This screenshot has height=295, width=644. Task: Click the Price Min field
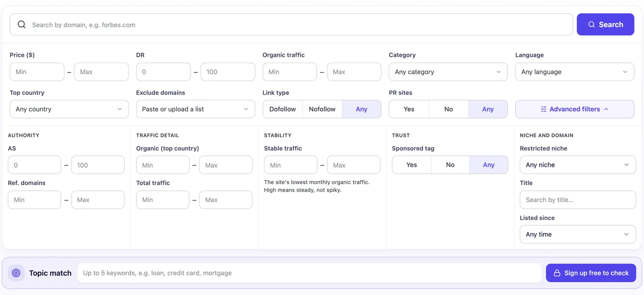pos(37,72)
